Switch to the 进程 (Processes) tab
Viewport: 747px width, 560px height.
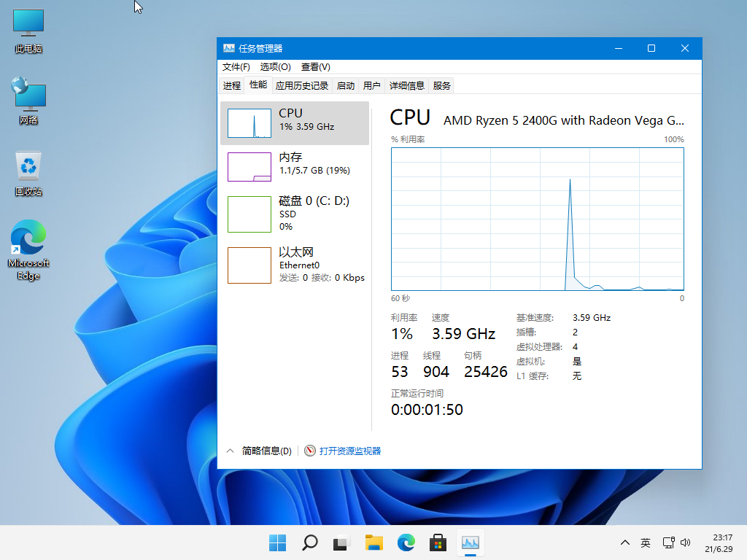coord(231,85)
